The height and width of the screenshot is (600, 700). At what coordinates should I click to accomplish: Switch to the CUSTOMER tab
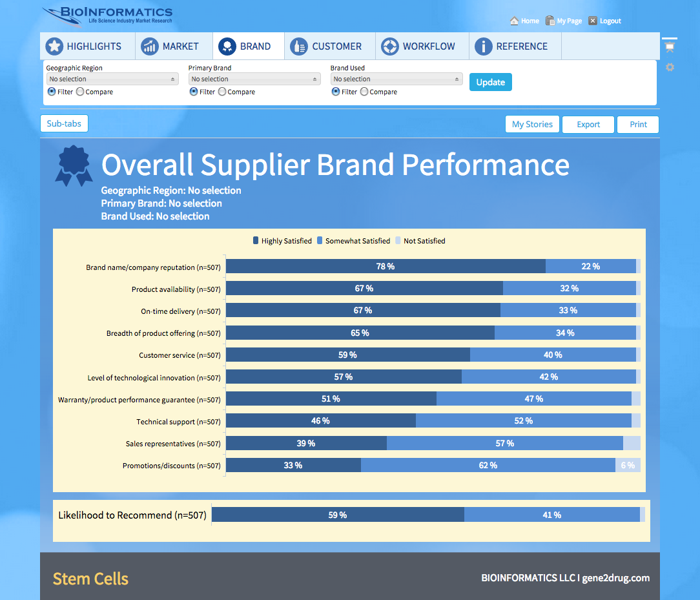tap(336, 47)
